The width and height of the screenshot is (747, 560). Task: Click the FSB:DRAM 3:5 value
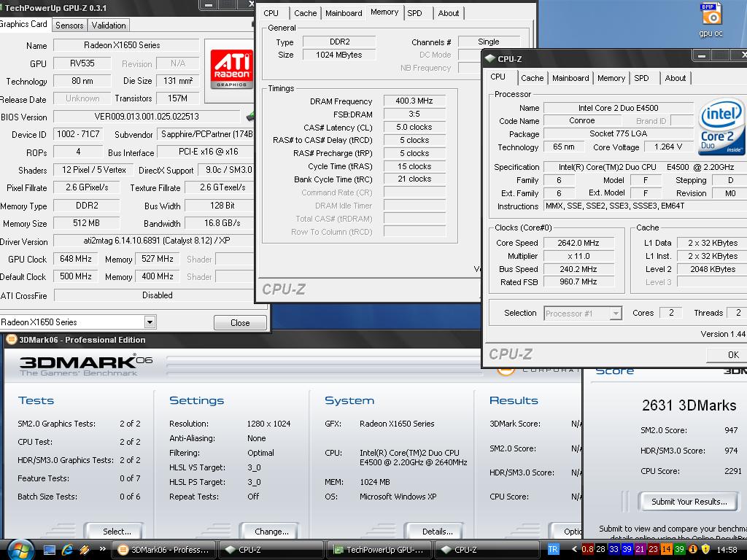414,114
